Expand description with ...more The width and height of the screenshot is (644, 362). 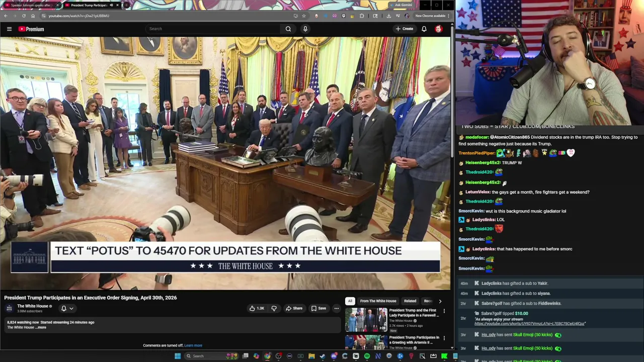tap(41, 327)
